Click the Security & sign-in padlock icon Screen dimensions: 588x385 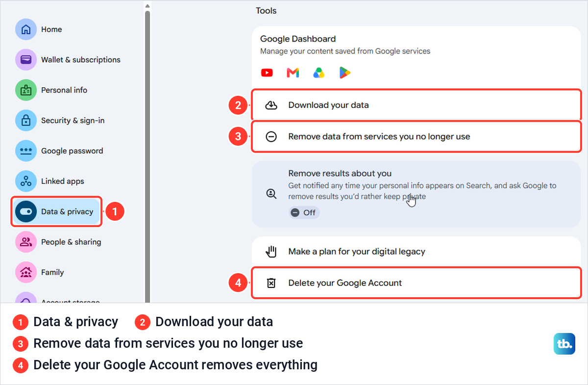tap(26, 121)
